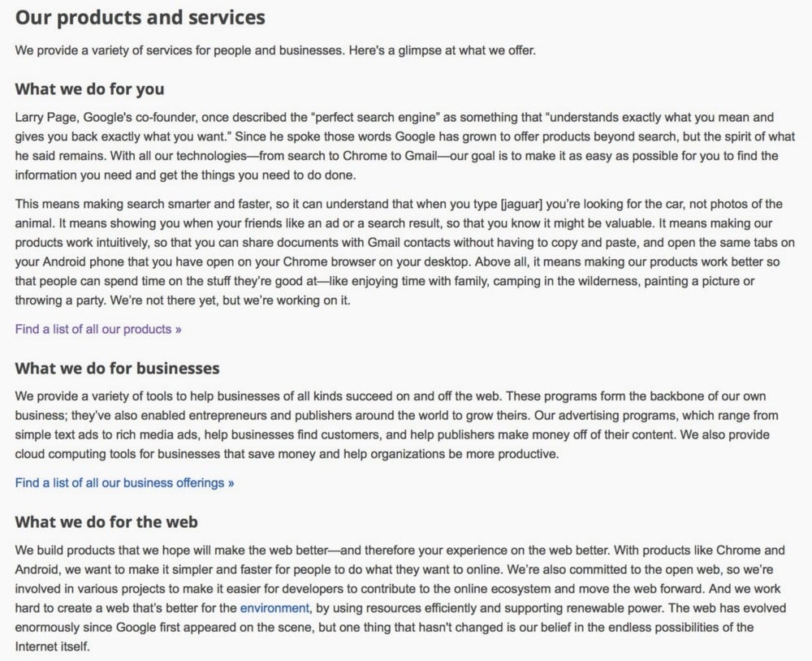The width and height of the screenshot is (812, 661).
Task: Click the intro sentence 'Here's a glimpse at what we offer'
Action: [442, 51]
